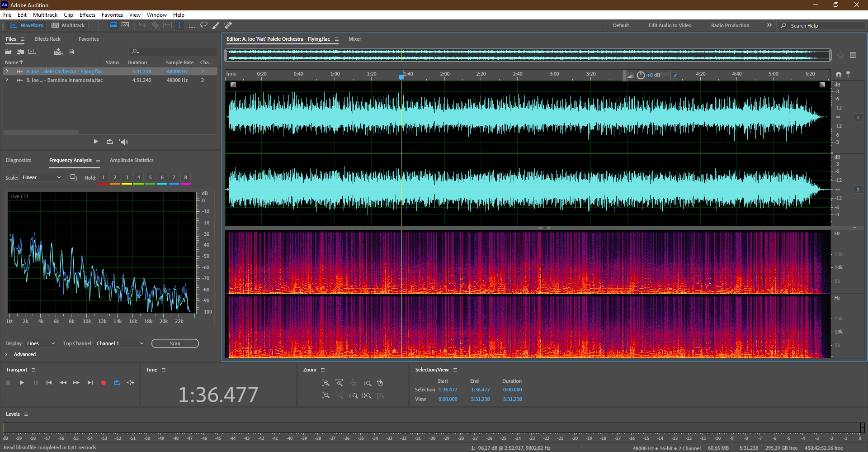Click Zoom Out Amplitude icon
Screen dimensions: 868x452
click(x=325, y=395)
